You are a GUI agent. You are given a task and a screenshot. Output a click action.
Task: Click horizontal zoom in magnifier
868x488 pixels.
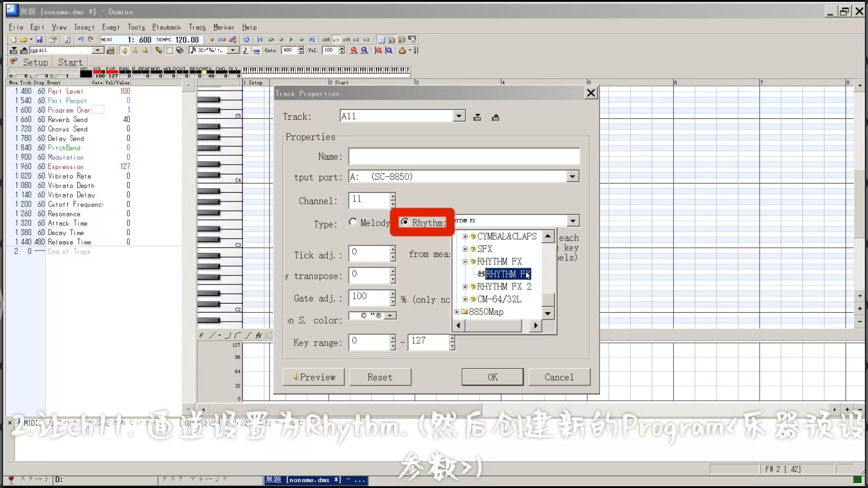click(x=354, y=51)
